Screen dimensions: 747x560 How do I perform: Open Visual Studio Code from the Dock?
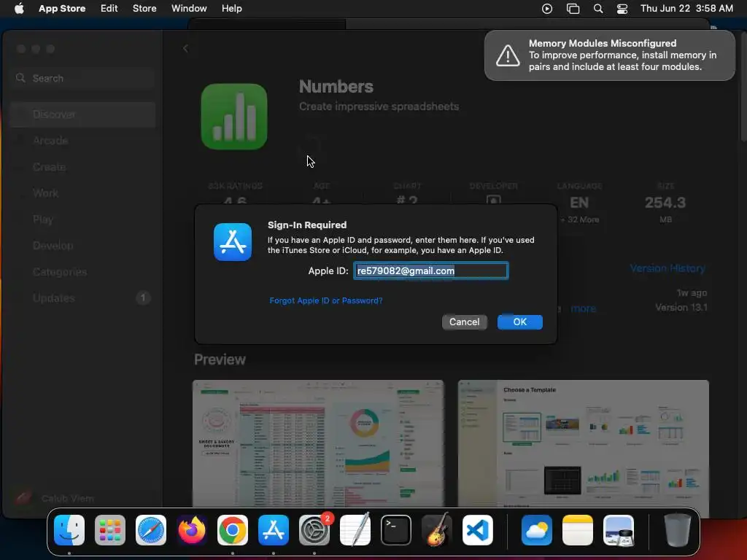(x=478, y=530)
